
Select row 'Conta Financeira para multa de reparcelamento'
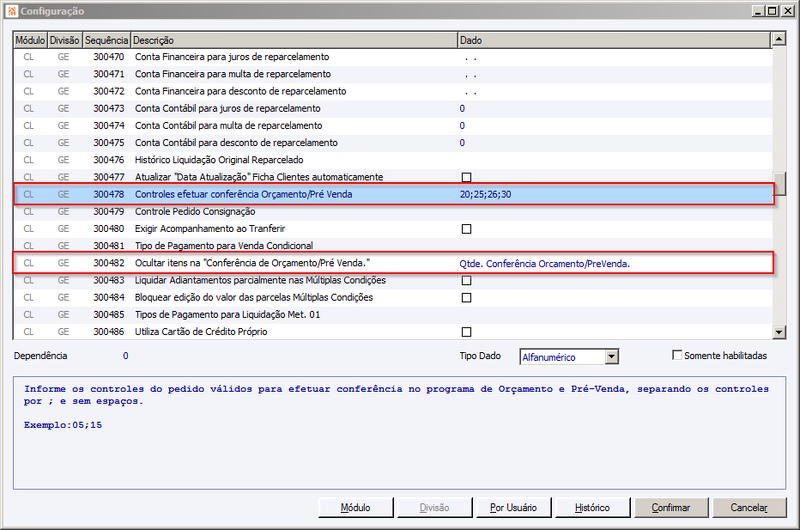click(x=392, y=74)
